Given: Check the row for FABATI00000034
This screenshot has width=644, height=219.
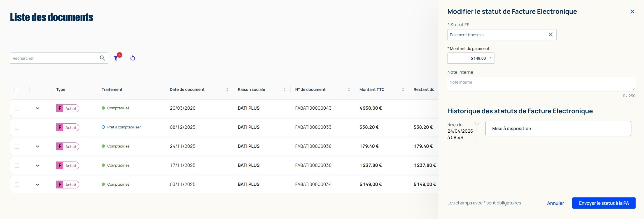Looking at the screenshot, I should pyautogui.click(x=17, y=185).
